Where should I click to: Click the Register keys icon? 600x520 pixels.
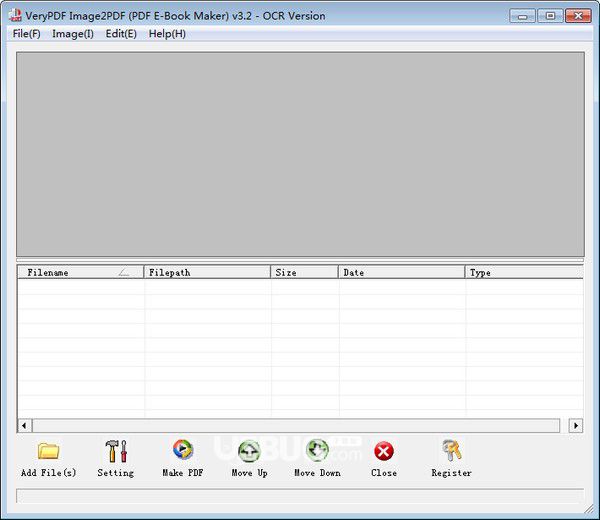pyautogui.click(x=452, y=450)
